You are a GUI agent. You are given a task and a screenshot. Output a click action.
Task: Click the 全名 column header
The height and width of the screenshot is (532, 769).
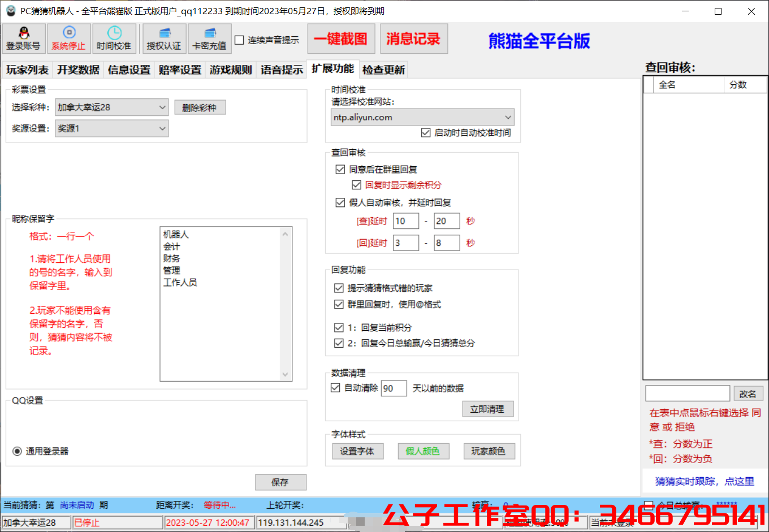click(x=688, y=85)
